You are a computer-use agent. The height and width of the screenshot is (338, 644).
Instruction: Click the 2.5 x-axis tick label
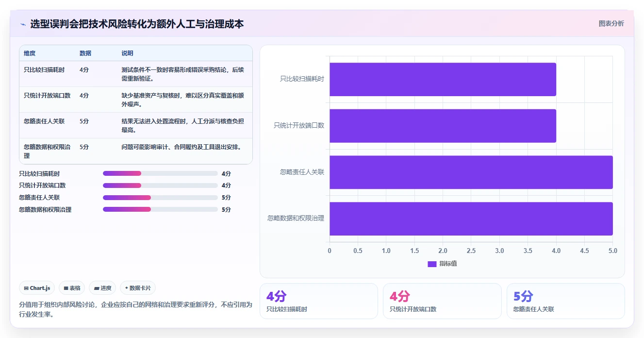pos(471,251)
